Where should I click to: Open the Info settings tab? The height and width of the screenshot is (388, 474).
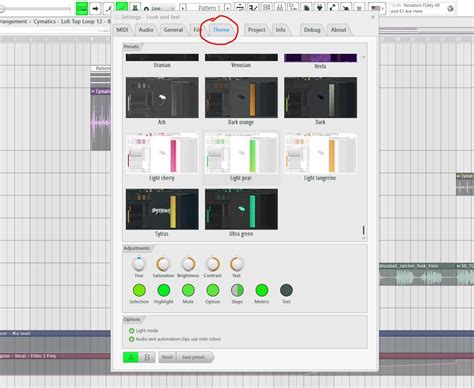pos(280,30)
